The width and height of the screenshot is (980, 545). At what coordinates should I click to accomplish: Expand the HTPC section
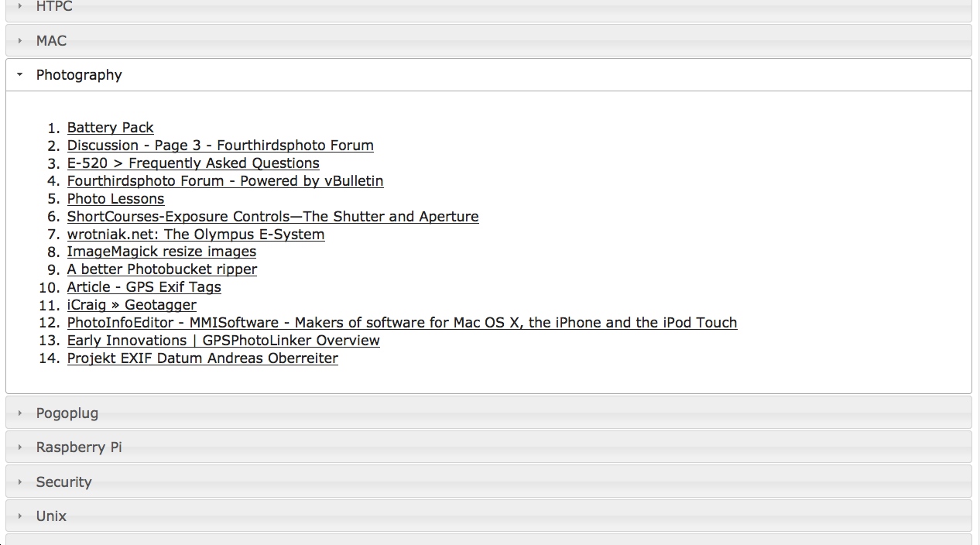(x=54, y=6)
